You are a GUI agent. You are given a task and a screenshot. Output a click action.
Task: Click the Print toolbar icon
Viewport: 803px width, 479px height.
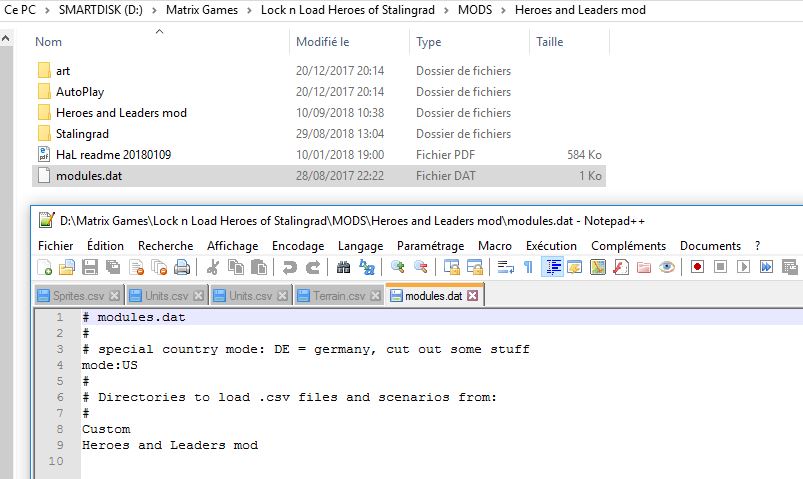coord(182,267)
